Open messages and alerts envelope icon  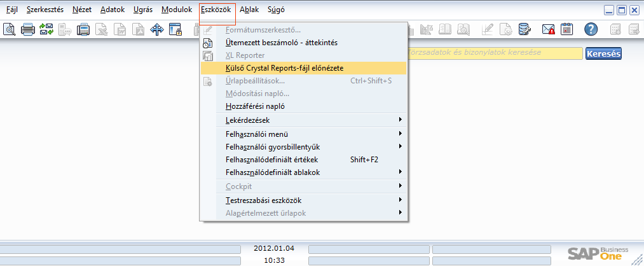coord(548,29)
